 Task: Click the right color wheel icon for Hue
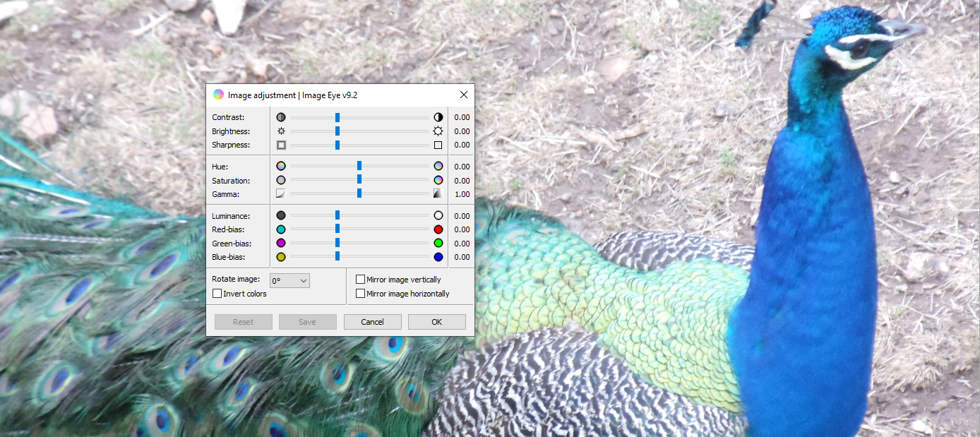pyautogui.click(x=438, y=167)
